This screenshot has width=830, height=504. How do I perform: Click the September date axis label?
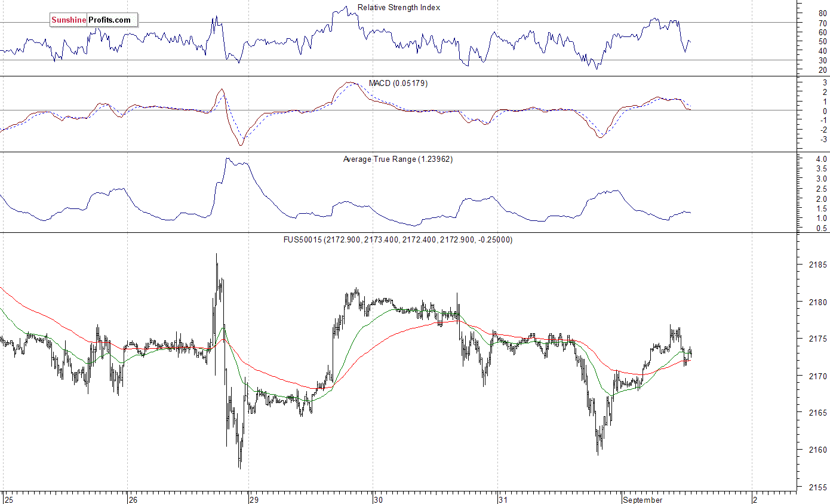[x=642, y=499]
